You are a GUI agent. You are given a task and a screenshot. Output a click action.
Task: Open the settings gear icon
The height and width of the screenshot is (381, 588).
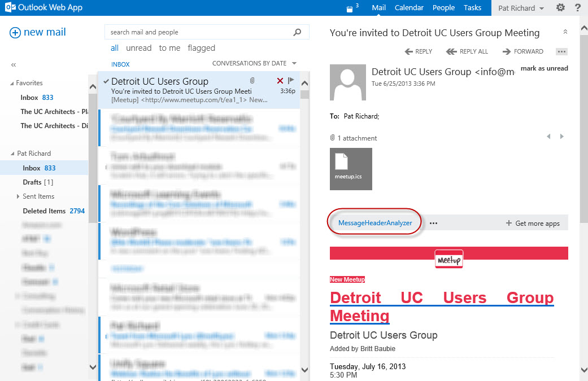560,7
